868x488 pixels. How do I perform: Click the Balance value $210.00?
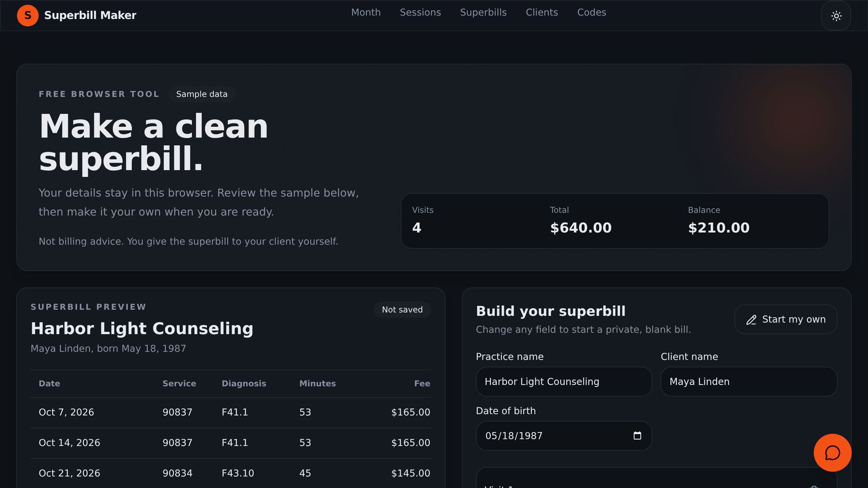(719, 228)
